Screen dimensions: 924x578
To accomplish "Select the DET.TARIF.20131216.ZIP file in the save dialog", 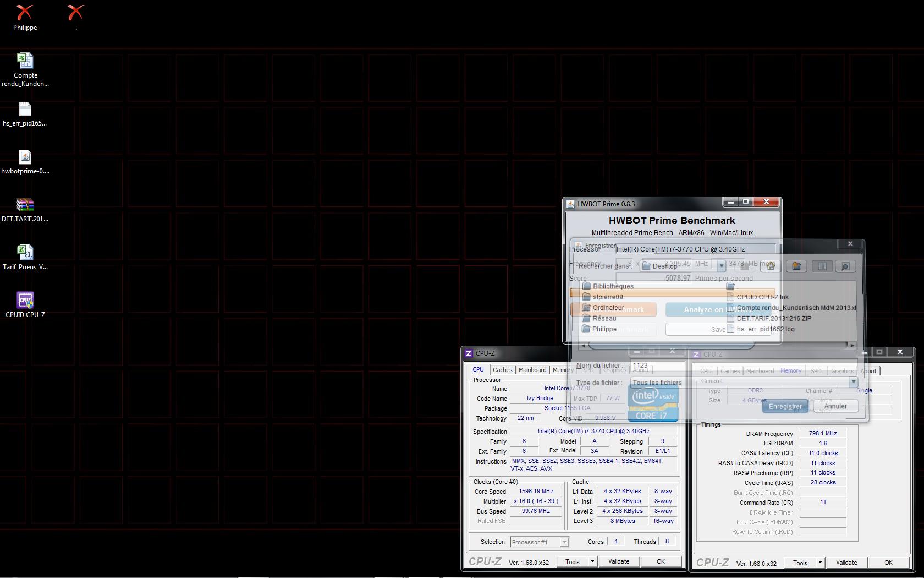I will click(769, 318).
